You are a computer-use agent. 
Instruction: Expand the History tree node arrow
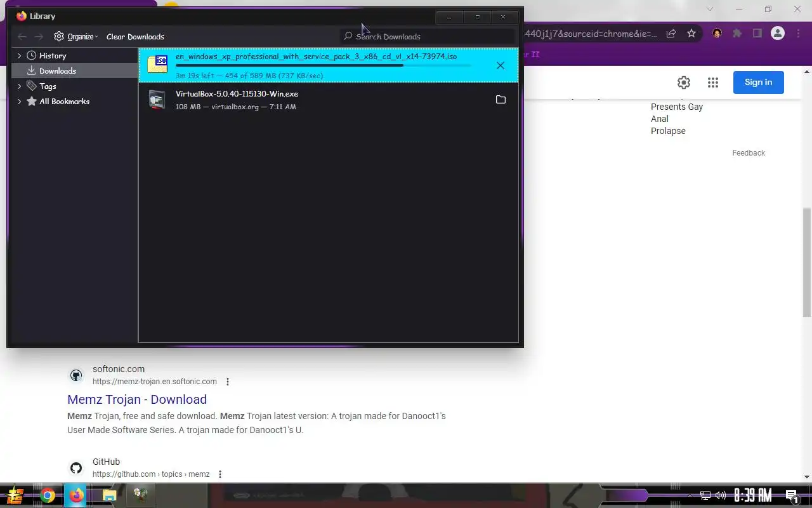point(20,56)
